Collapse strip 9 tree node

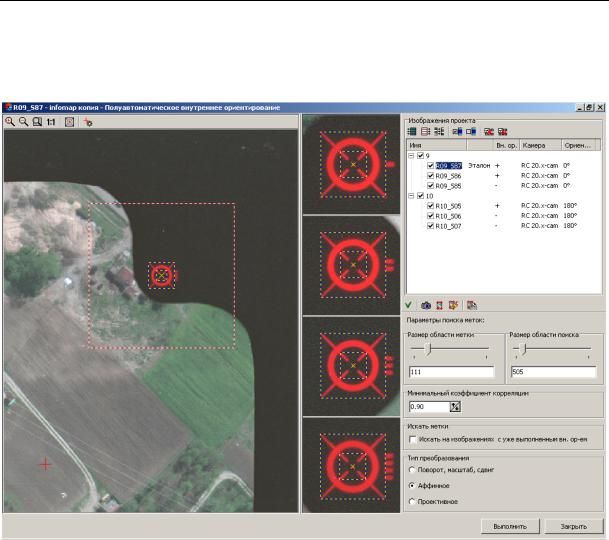(411, 155)
